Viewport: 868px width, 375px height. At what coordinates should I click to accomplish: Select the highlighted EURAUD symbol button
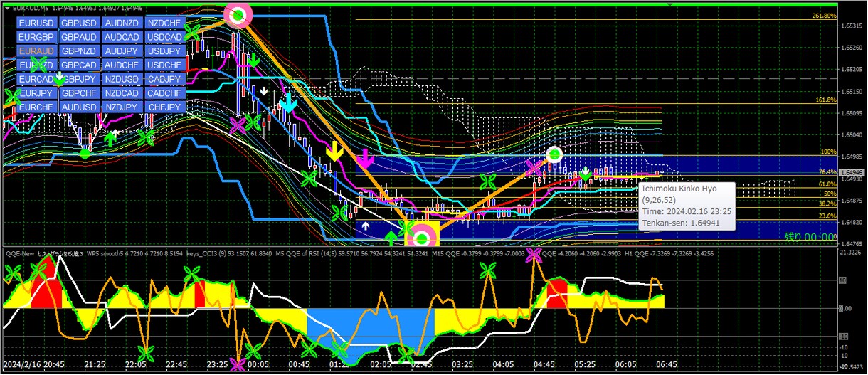36,51
